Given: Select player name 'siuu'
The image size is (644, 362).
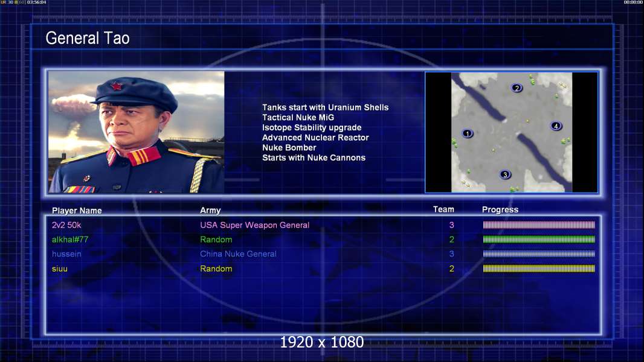Looking at the screenshot, I should coord(60,268).
